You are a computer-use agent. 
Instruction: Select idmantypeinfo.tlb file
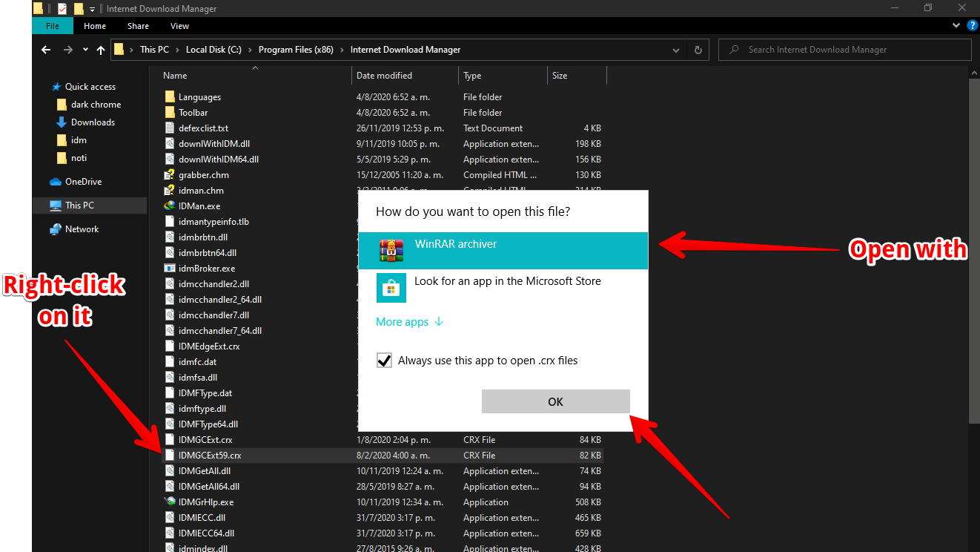pyautogui.click(x=213, y=222)
